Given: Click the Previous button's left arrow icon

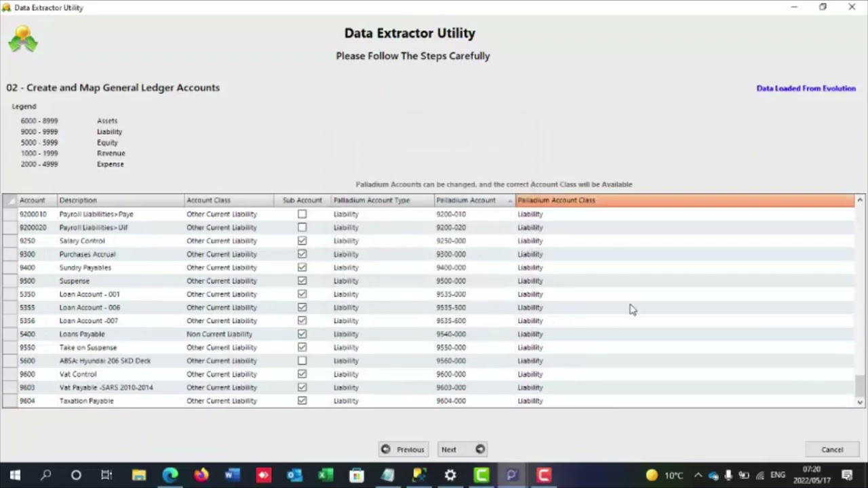Looking at the screenshot, I should pyautogui.click(x=386, y=449).
